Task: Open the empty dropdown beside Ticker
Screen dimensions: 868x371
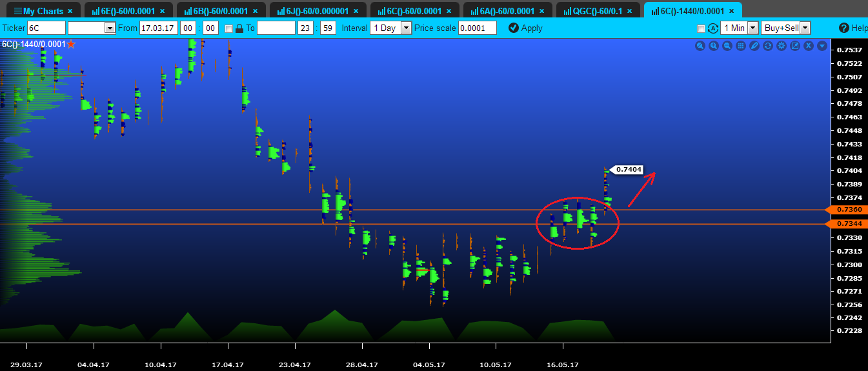Action: point(92,28)
